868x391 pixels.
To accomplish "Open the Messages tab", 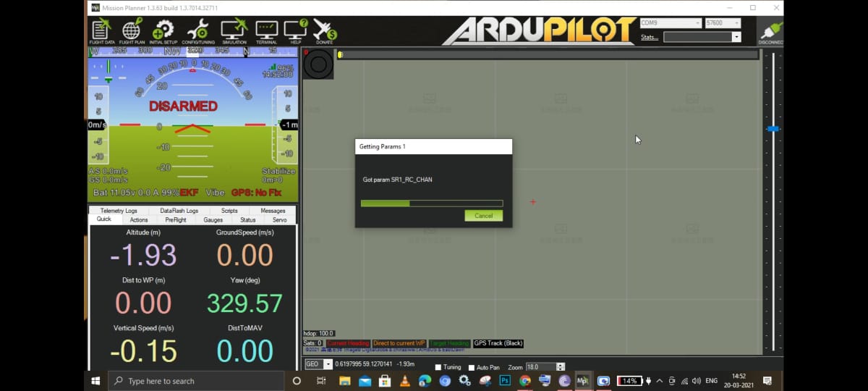I will coord(273,211).
